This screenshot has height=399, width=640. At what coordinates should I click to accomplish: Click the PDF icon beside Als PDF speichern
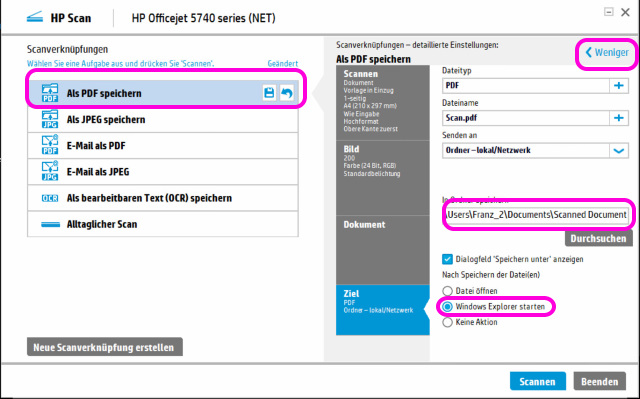(50, 93)
